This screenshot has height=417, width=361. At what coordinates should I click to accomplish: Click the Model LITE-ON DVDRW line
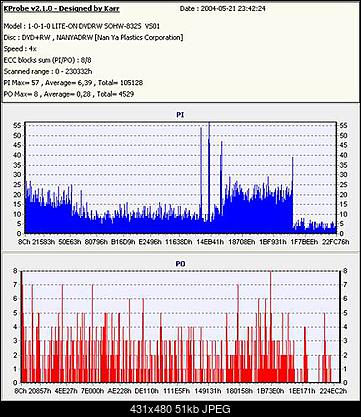click(82, 26)
